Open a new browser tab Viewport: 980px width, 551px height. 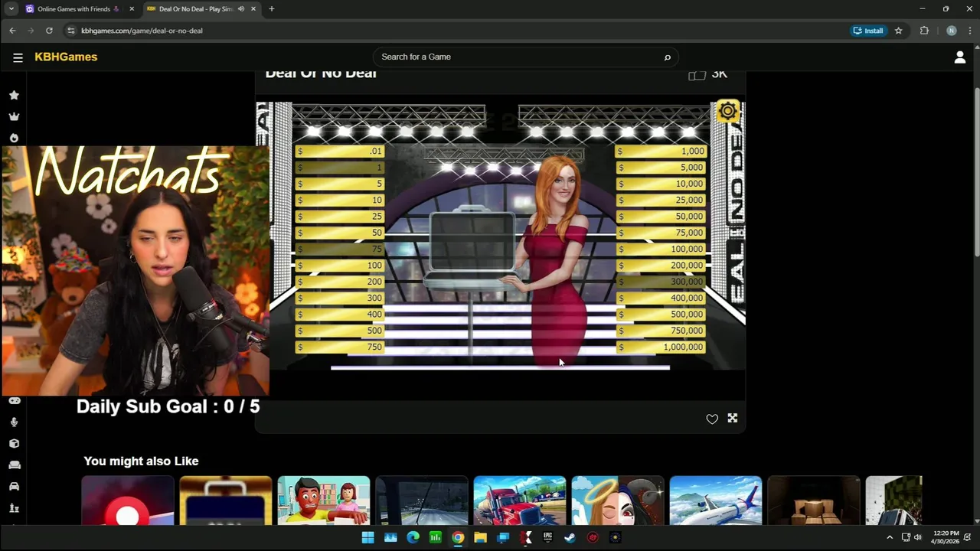[271, 9]
